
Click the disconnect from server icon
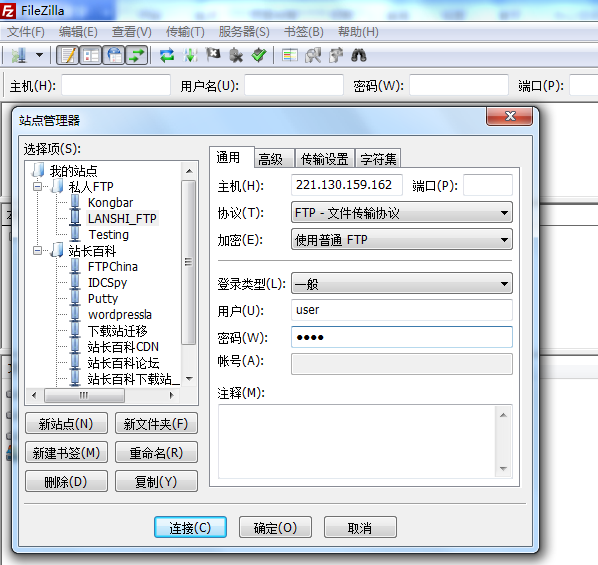(236, 56)
